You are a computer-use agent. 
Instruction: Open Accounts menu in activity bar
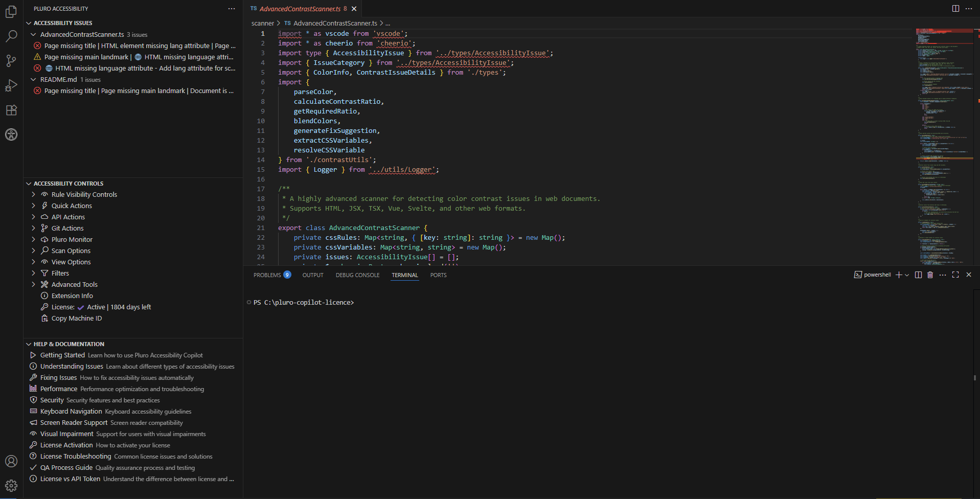point(11,461)
